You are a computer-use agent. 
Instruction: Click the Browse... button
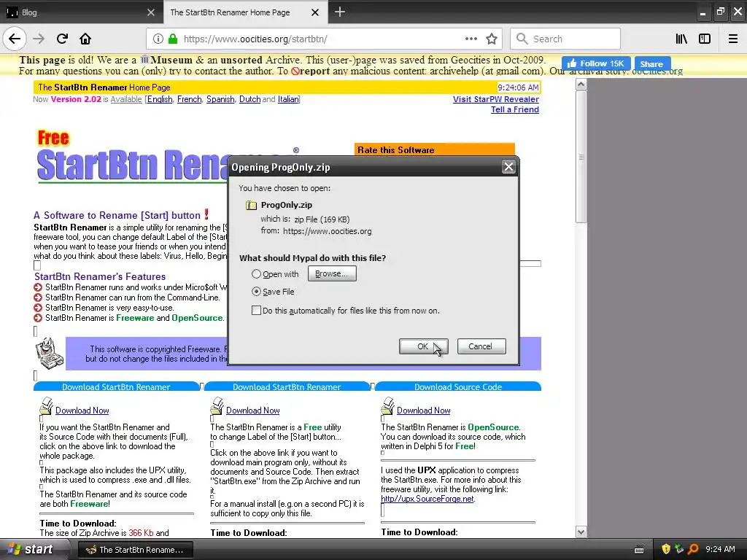332,274
